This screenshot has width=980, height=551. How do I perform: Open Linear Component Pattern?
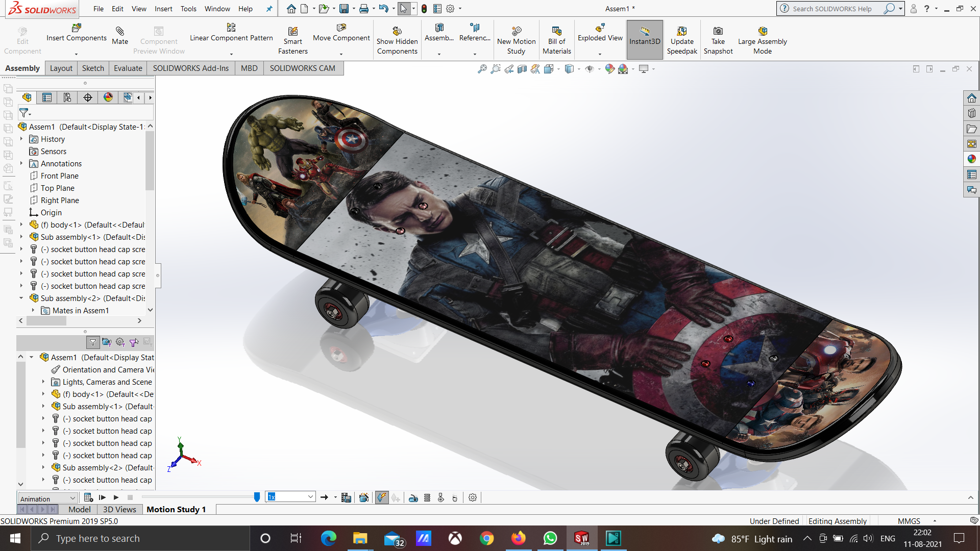tap(231, 33)
